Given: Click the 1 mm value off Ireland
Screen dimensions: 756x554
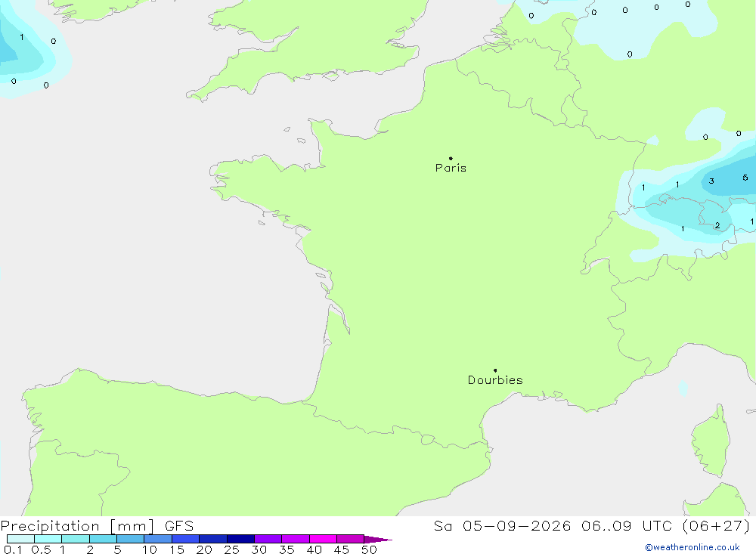Looking at the screenshot, I should 22,37.
